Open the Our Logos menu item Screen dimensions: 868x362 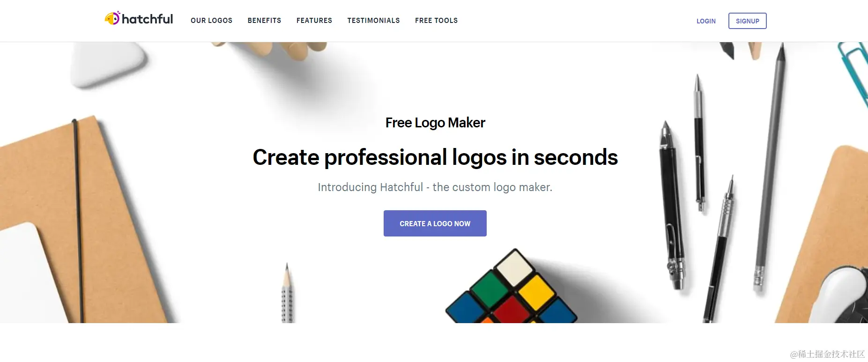[211, 21]
